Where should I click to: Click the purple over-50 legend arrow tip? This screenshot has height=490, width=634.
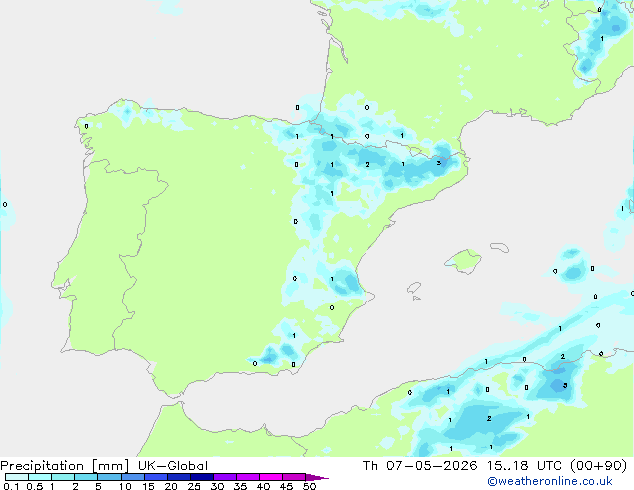pyautogui.click(x=317, y=477)
